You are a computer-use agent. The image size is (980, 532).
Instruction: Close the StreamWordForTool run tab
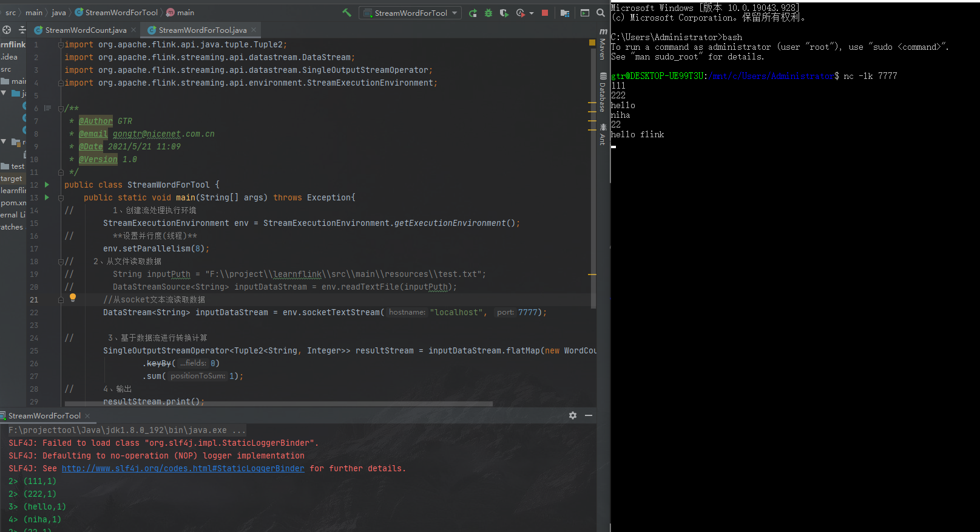pyautogui.click(x=87, y=415)
